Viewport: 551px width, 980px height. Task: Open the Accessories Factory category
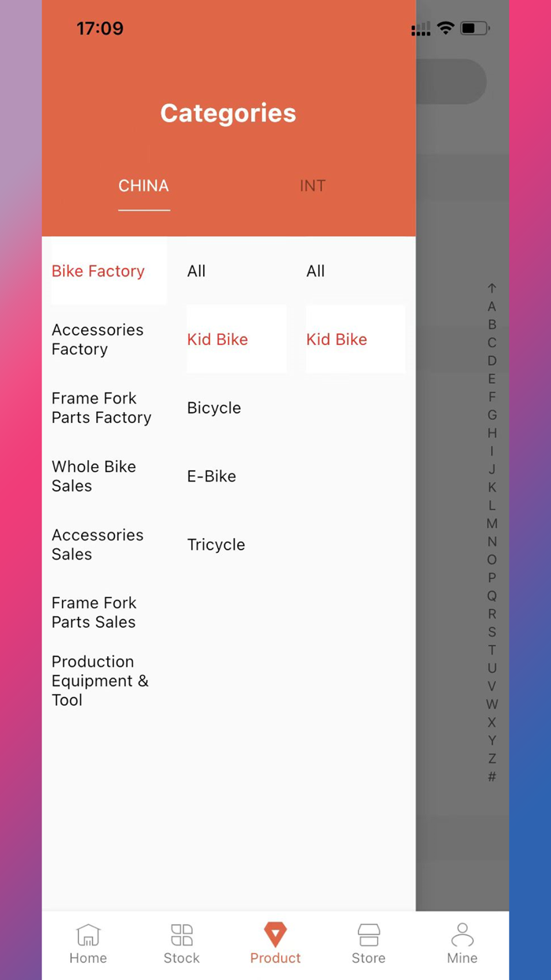tap(98, 340)
